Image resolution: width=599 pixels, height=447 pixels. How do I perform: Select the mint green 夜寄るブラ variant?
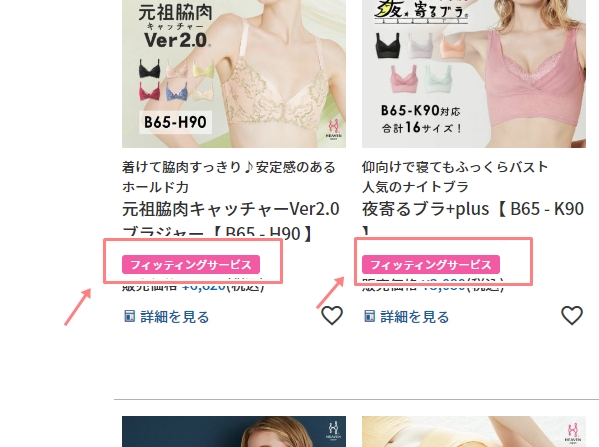click(x=438, y=78)
